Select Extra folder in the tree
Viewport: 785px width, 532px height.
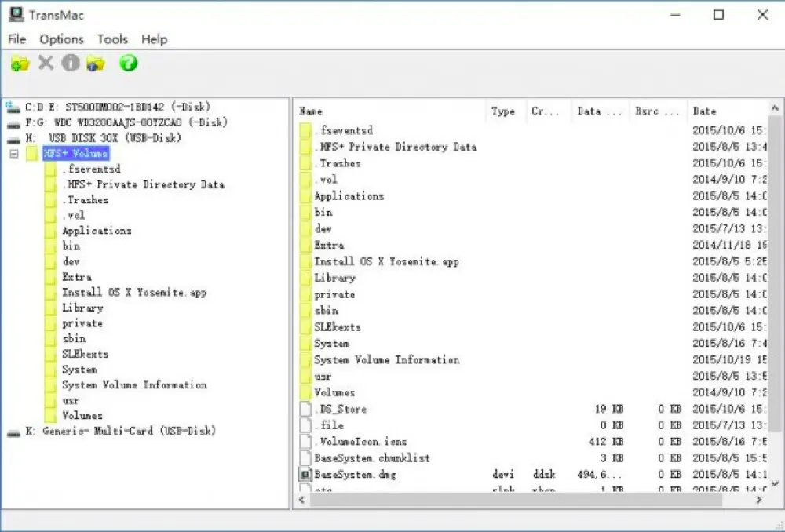pyautogui.click(x=77, y=277)
